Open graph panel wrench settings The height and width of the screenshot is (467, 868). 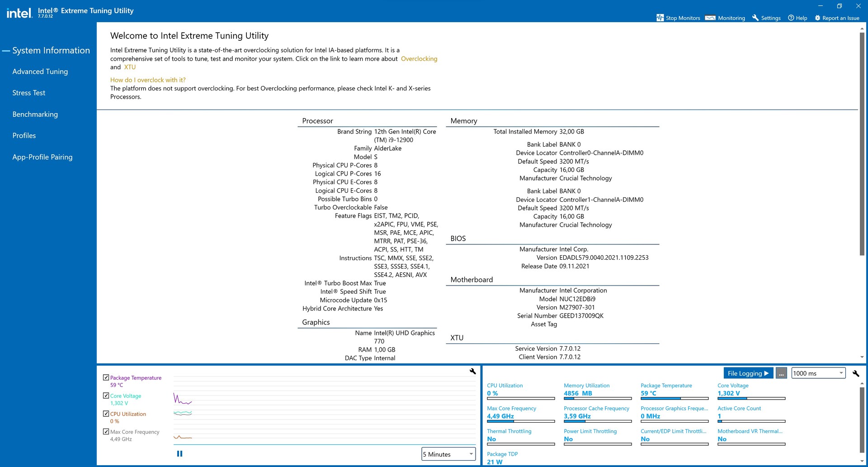(472, 371)
